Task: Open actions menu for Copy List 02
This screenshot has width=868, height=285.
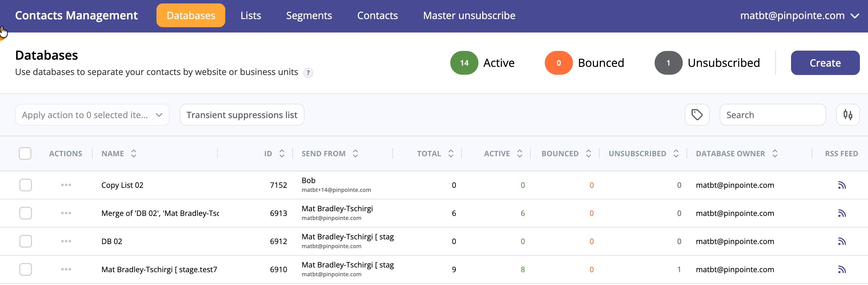Action: pyautogui.click(x=66, y=185)
